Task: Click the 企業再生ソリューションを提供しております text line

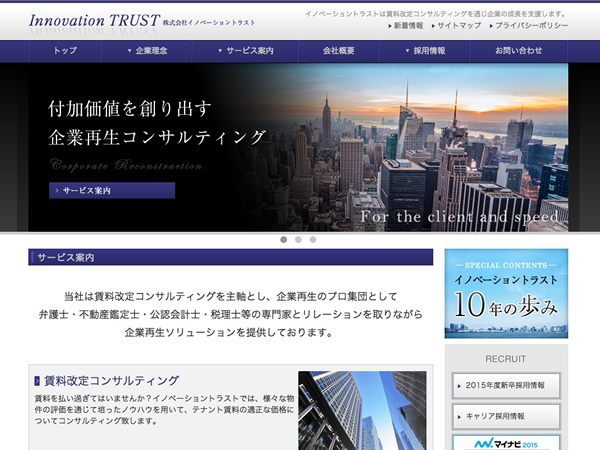Action: [229, 332]
